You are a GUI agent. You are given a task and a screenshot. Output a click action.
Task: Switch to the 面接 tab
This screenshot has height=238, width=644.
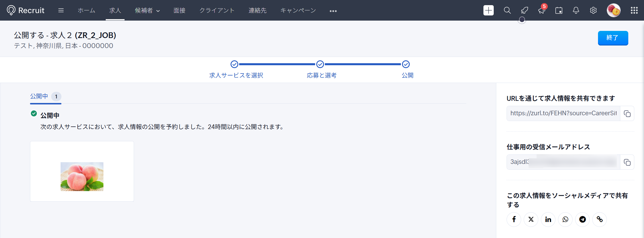[179, 11]
